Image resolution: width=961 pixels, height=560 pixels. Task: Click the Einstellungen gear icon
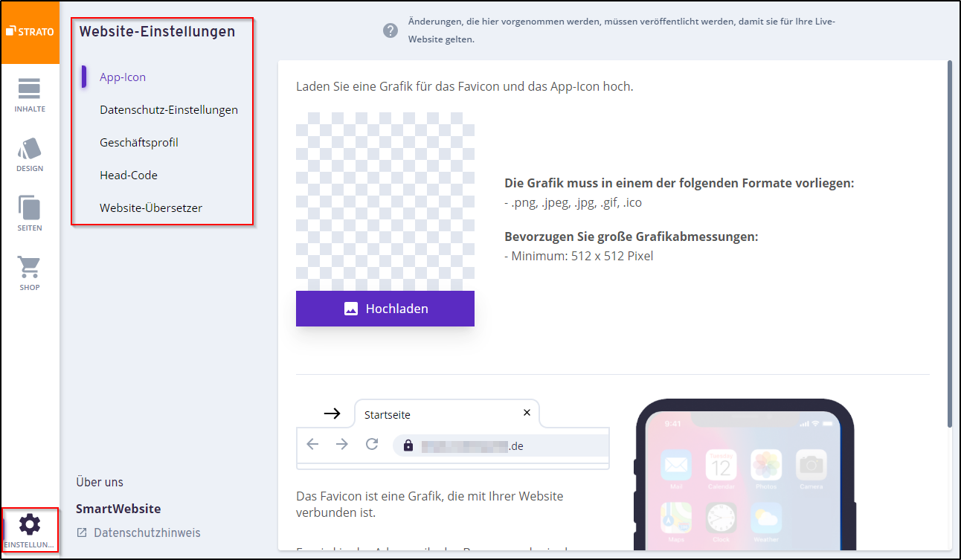pos(30,525)
